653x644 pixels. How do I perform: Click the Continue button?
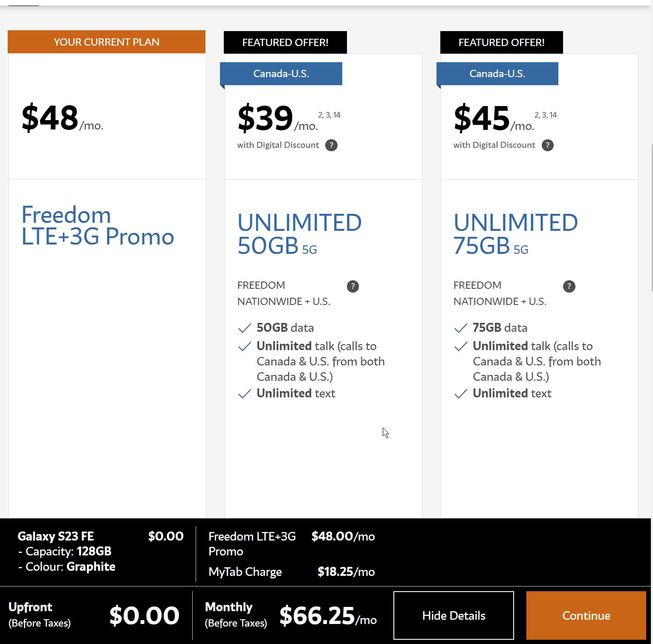(586, 615)
